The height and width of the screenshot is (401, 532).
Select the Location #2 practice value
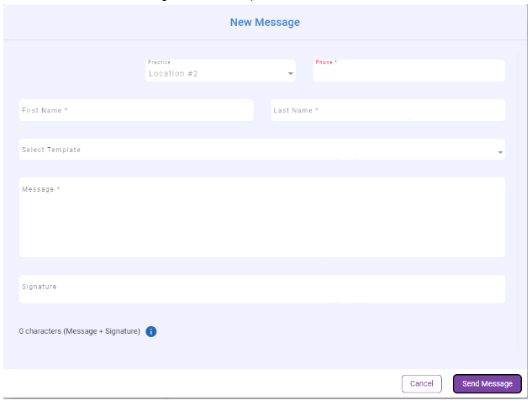(x=174, y=74)
